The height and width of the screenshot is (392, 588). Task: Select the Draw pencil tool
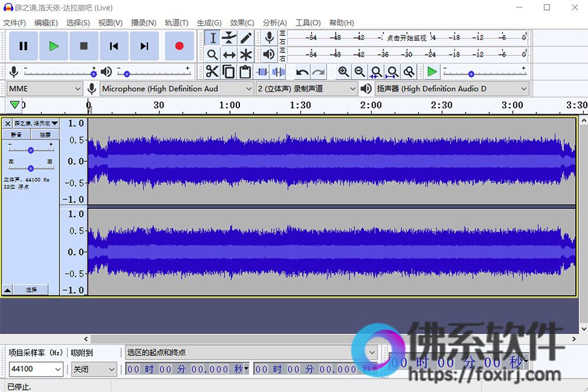[246, 38]
